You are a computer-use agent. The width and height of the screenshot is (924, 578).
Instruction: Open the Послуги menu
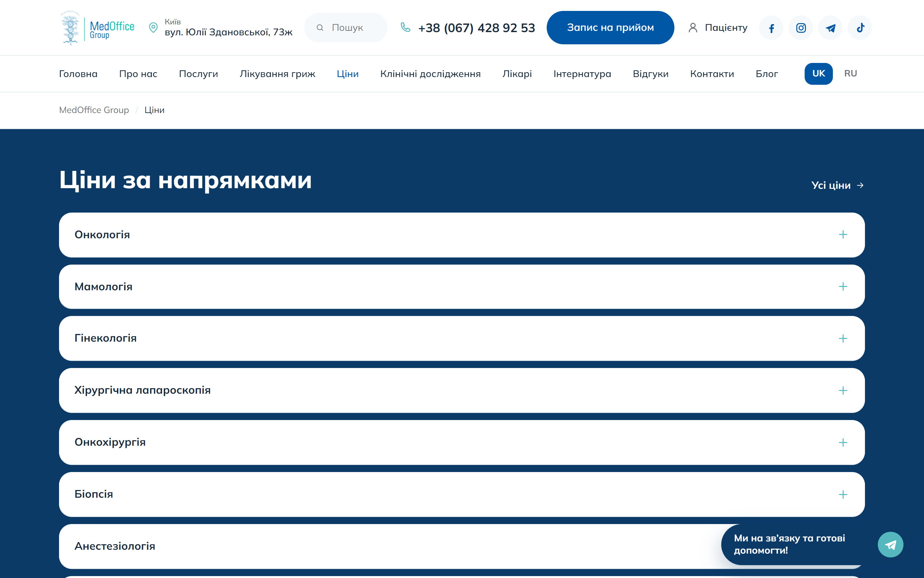coord(199,74)
